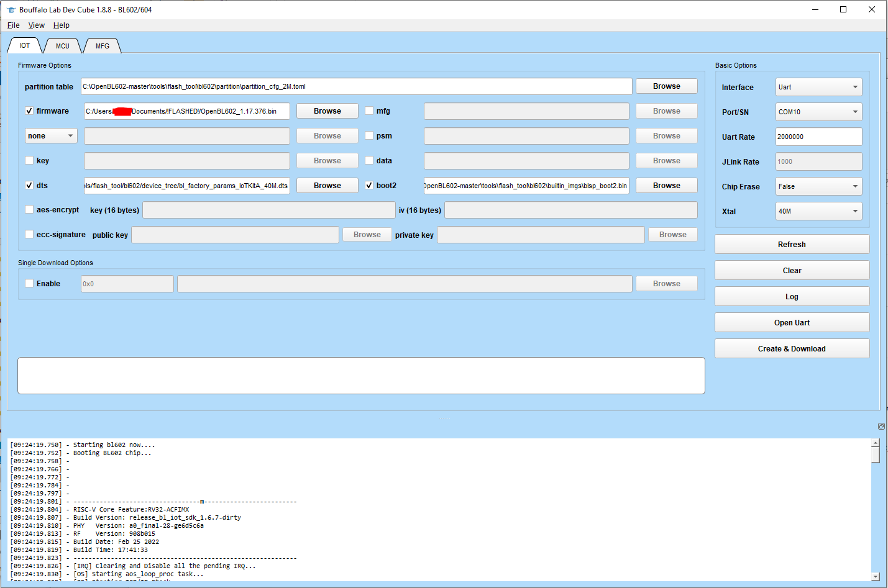The height and width of the screenshot is (588, 888).
Task: Click the log panel scrollbar up arrow
Action: click(875, 443)
